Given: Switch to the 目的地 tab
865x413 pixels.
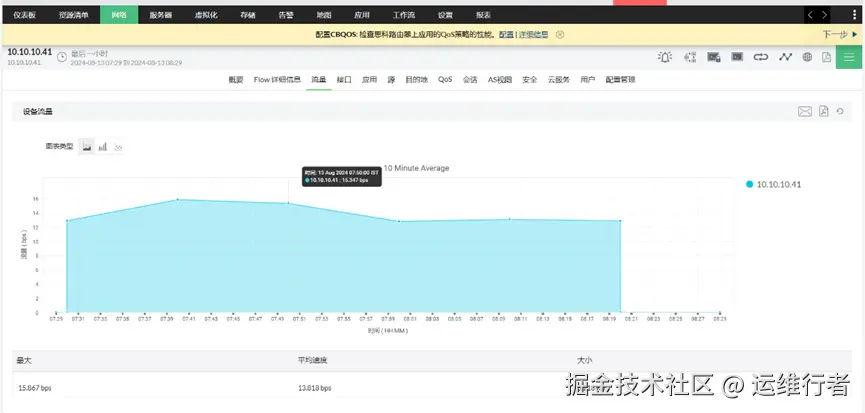Looking at the screenshot, I should [417, 79].
